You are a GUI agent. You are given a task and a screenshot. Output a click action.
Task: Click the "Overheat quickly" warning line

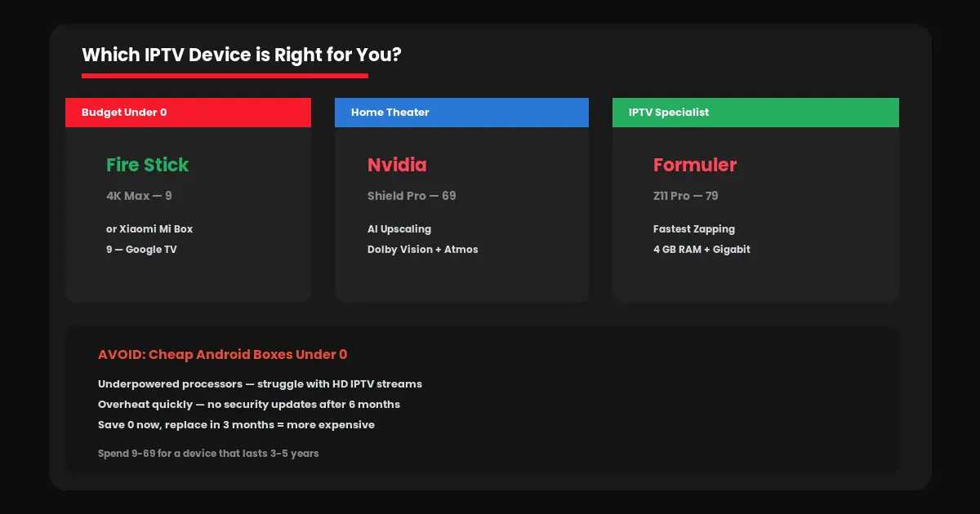249,405
